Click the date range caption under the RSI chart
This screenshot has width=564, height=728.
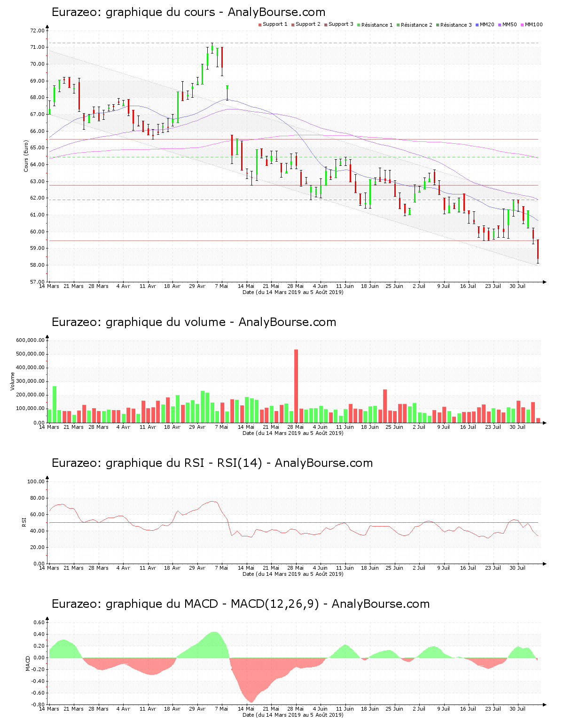293,574
